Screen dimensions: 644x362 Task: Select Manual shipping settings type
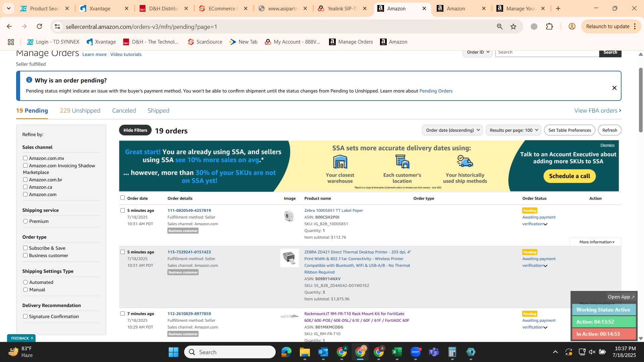pyautogui.click(x=25, y=290)
